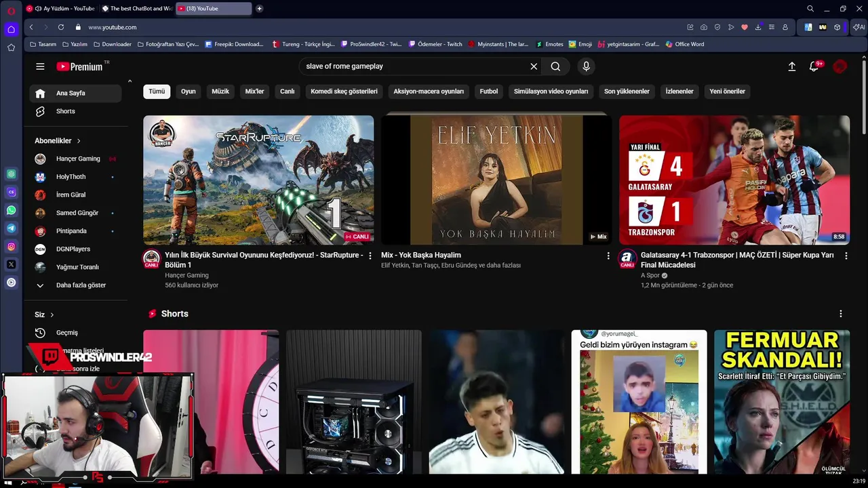Open ChatGPT in Opera sidebar
Viewport: 868px width, 488px height.
tap(11, 174)
